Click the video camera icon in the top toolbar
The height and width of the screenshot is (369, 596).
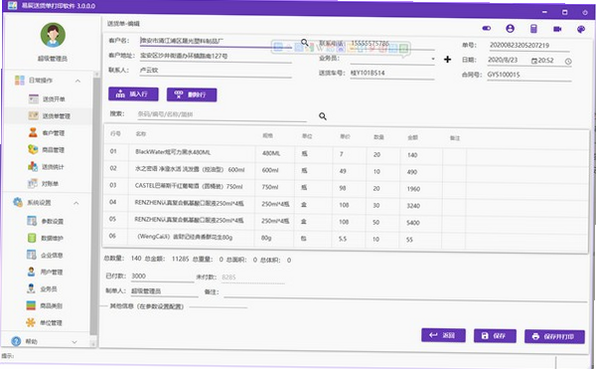point(557,29)
